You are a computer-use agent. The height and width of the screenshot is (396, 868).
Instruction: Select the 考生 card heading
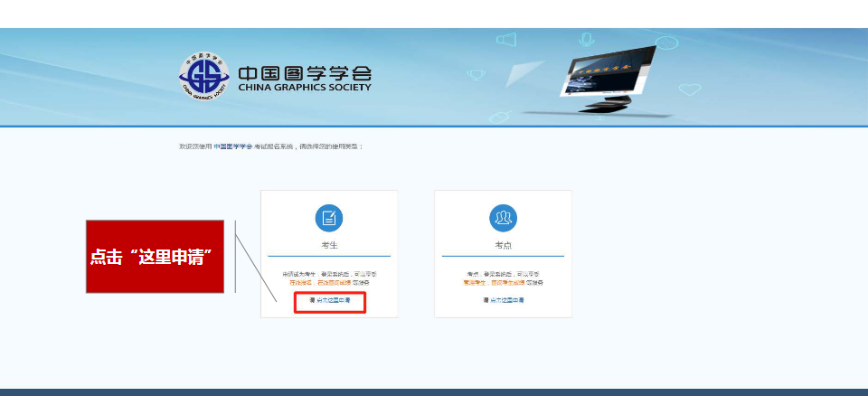pos(329,245)
